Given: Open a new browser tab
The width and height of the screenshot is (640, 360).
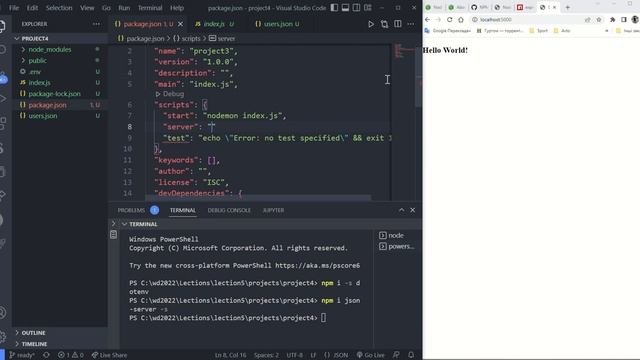Looking at the screenshot, I should (567, 7).
